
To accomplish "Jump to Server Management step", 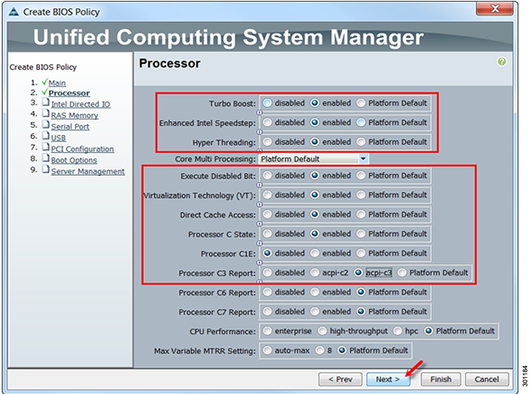I will click(x=88, y=171).
